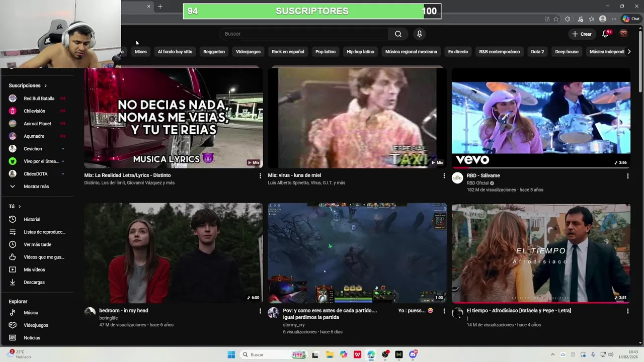Select the R&B contemporáneo chip
Image resolution: width=644 pixels, height=362 pixels.
[x=500, y=52]
